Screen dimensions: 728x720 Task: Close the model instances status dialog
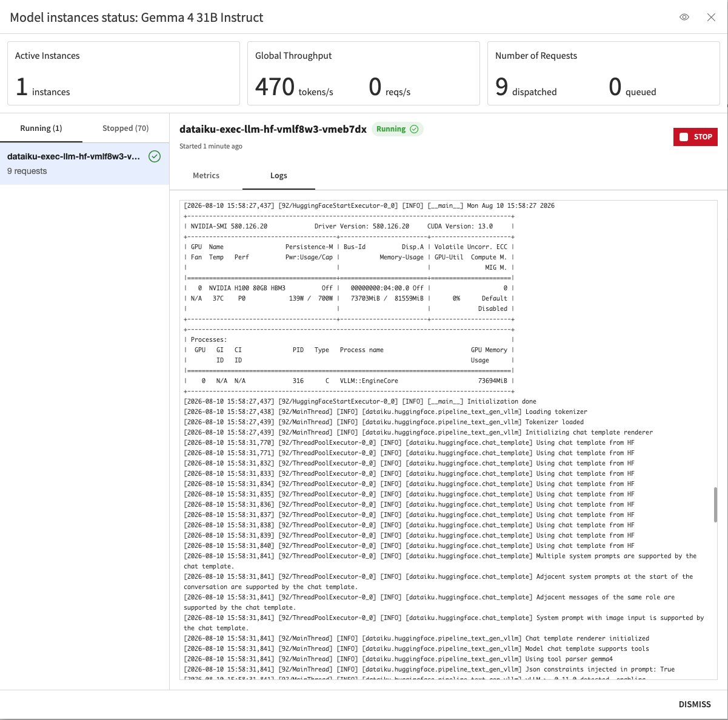pyautogui.click(x=711, y=17)
